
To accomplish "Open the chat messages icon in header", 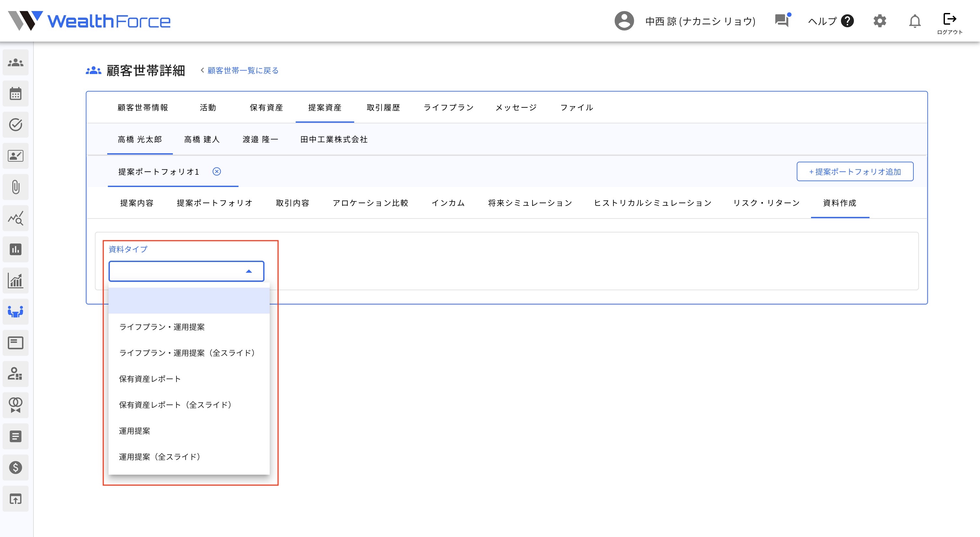I will click(x=782, y=20).
